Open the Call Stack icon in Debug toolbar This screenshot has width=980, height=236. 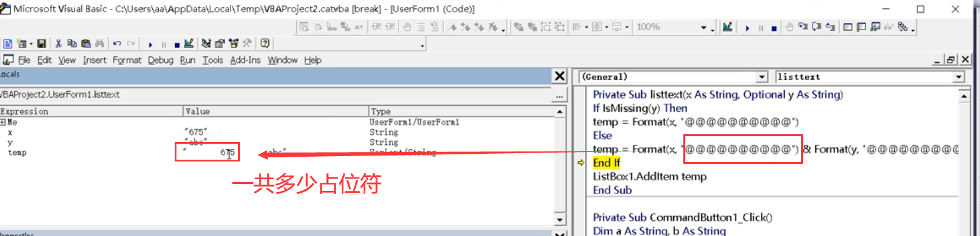tap(902, 27)
